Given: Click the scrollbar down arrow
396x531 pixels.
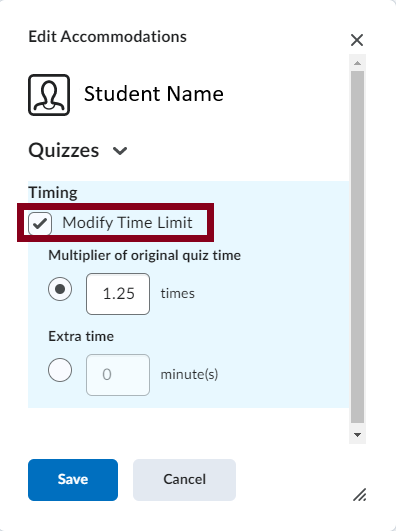Looking at the screenshot, I should point(357,435).
